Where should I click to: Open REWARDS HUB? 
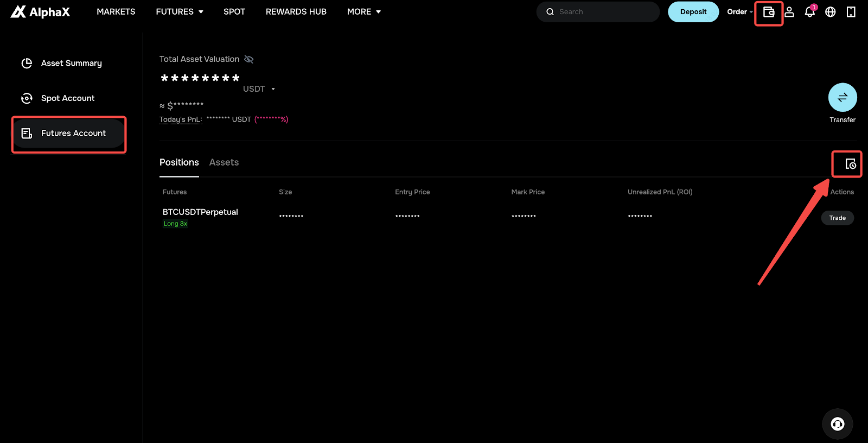coord(296,12)
